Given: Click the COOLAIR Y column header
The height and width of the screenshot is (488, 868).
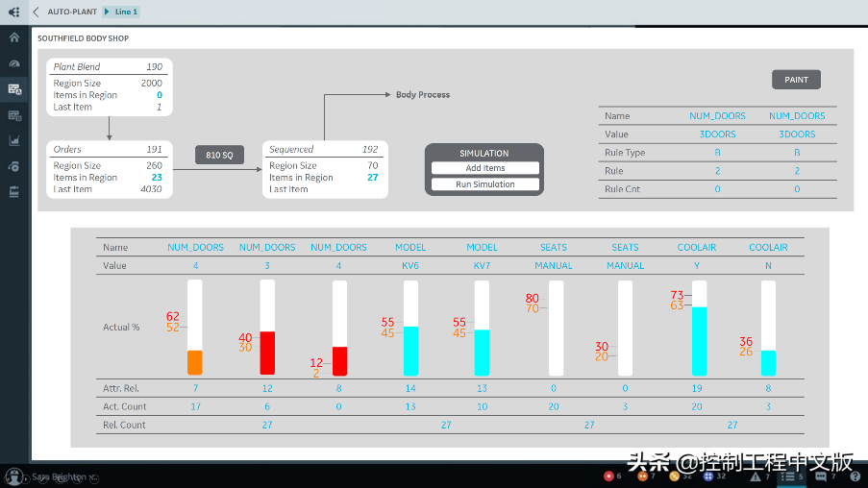Looking at the screenshot, I should tap(696, 247).
